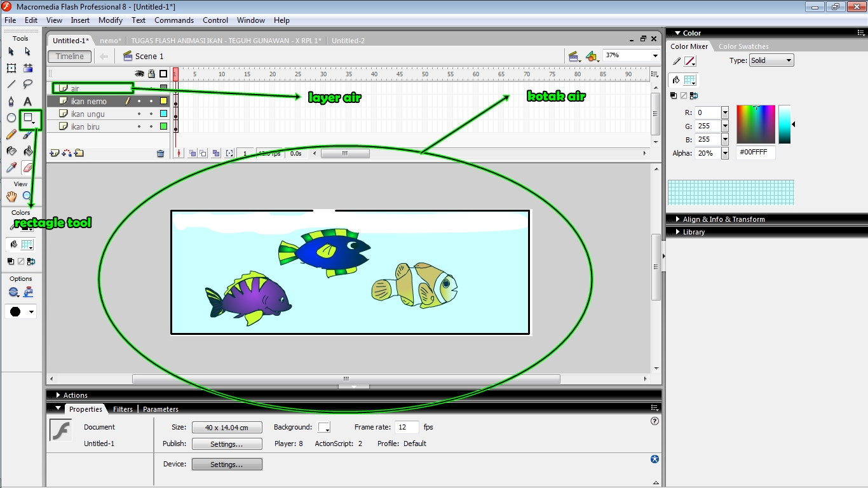This screenshot has width=868, height=488.
Task: Select the Line tool
Action: point(11,85)
